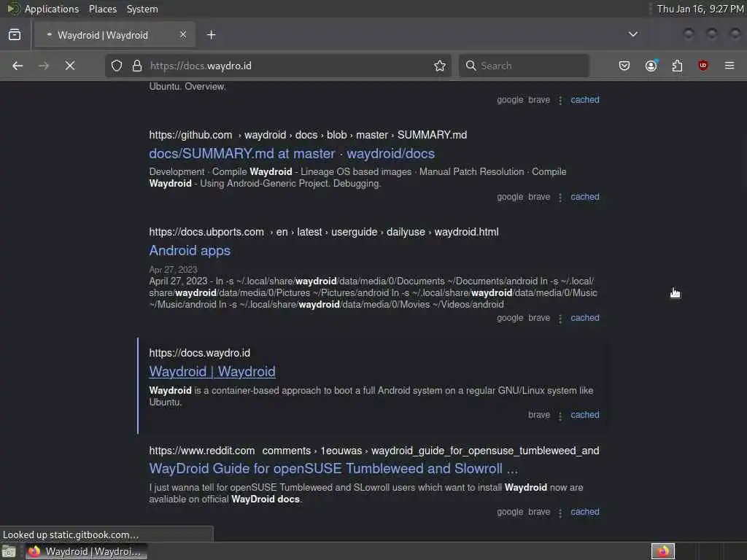
Task: Open the Firefox account icon
Action: (x=651, y=66)
